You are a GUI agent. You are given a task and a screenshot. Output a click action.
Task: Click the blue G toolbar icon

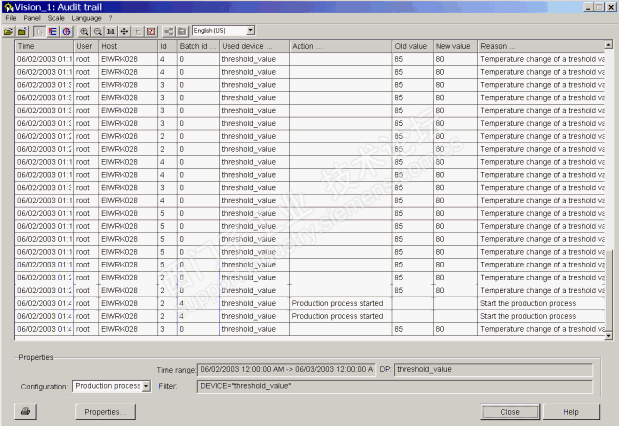[x=66, y=32]
